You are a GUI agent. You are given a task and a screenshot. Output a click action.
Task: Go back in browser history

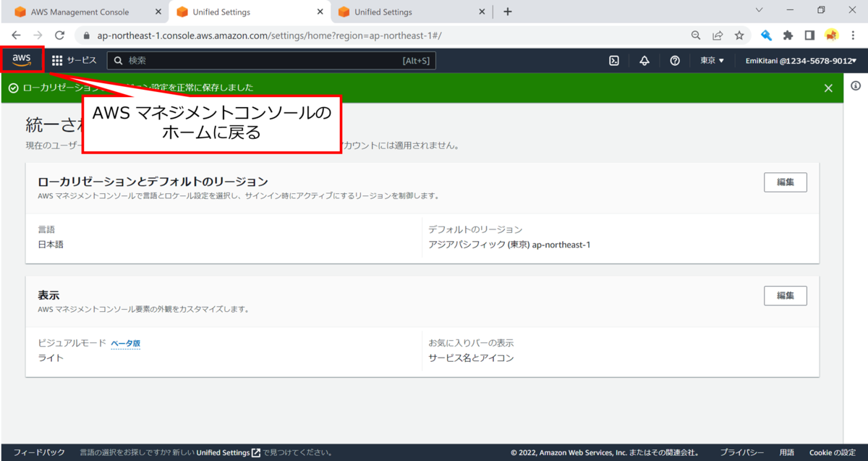point(16,35)
